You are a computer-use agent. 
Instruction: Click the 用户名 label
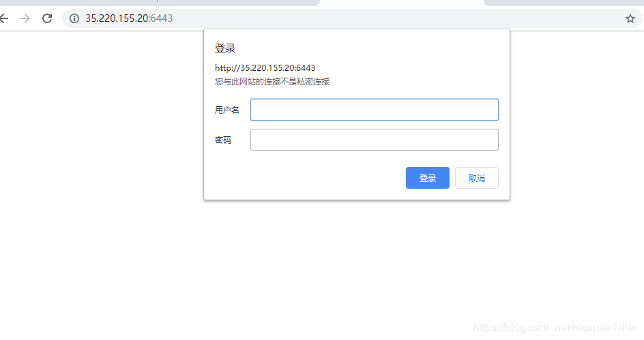pyautogui.click(x=227, y=110)
